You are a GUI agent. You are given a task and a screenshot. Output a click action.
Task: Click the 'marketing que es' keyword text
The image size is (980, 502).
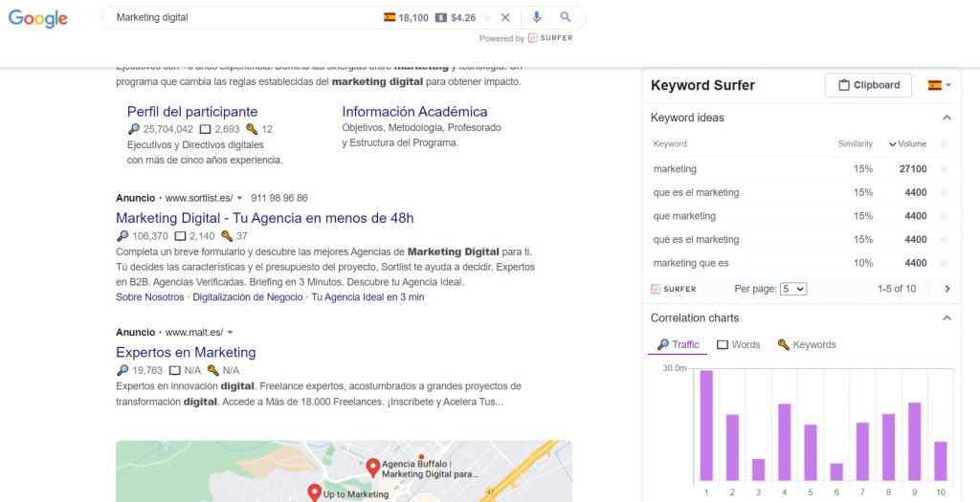coord(691,263)
